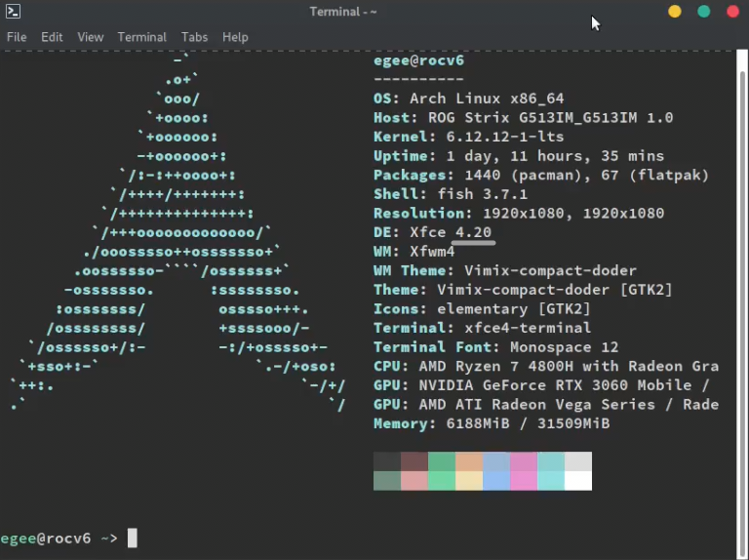The height and width of the screenshot is (560, 749).
Task: Minimize window with the yellow circle button
Action: (675, 12)
